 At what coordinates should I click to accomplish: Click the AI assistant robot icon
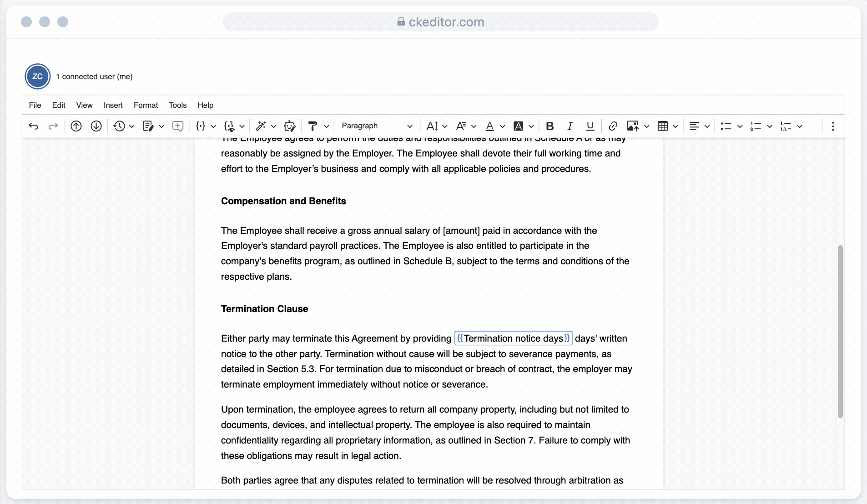289,126
